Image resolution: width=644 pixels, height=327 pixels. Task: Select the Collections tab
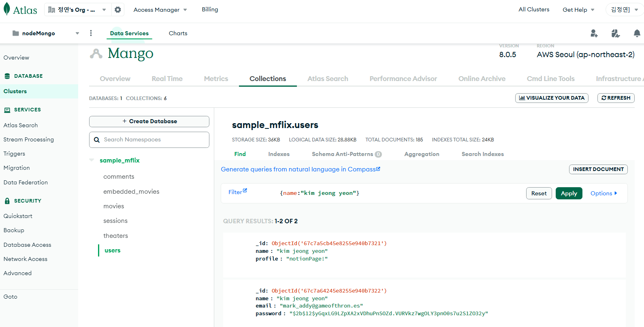coord(268,79)
